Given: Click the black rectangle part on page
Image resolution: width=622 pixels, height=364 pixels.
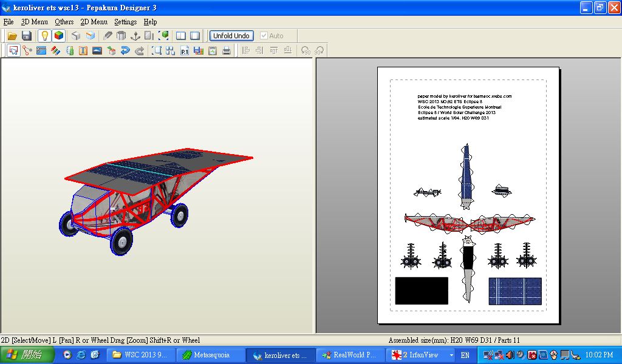Looking at the screenshot, I should [x=422, y=291].
